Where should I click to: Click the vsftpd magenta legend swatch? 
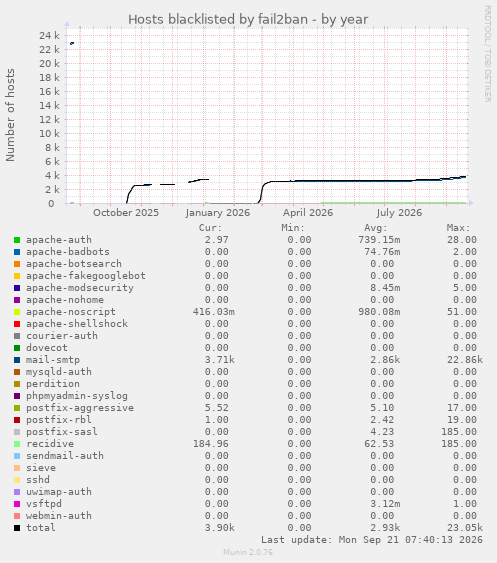17,504
